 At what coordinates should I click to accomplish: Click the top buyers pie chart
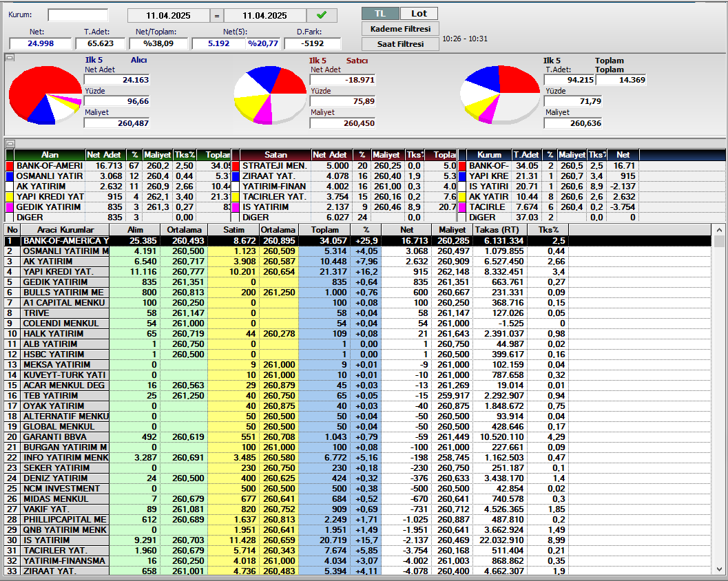pyautogui.click(x=45, y=95)
